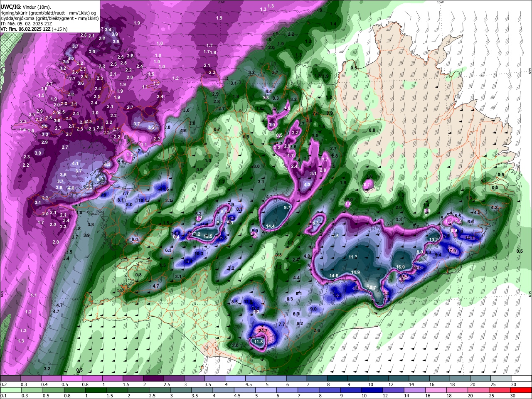This screenshot has height=399, width=532.
Task: Click the dark purple snow swatch between 2 and 2.5
Action: (153, 379)
